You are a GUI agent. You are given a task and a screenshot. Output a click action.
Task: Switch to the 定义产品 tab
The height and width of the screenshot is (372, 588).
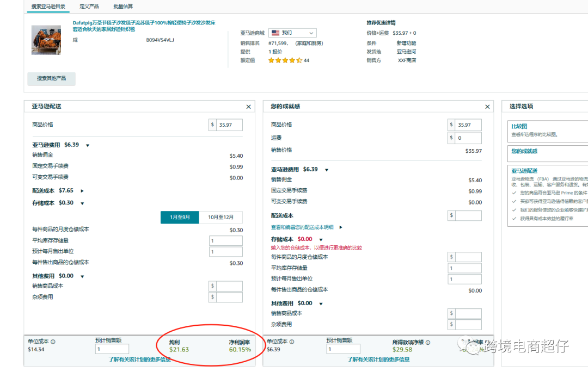pos(89,7)
